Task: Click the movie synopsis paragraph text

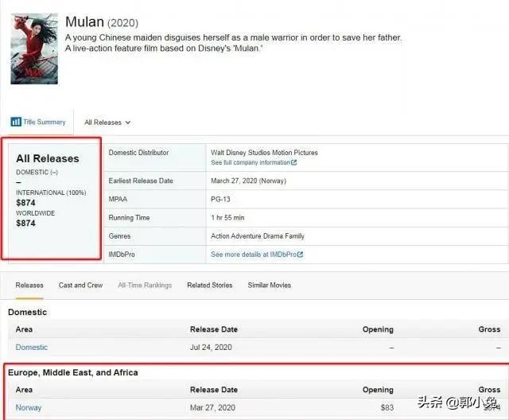Action: click(233, 43)
